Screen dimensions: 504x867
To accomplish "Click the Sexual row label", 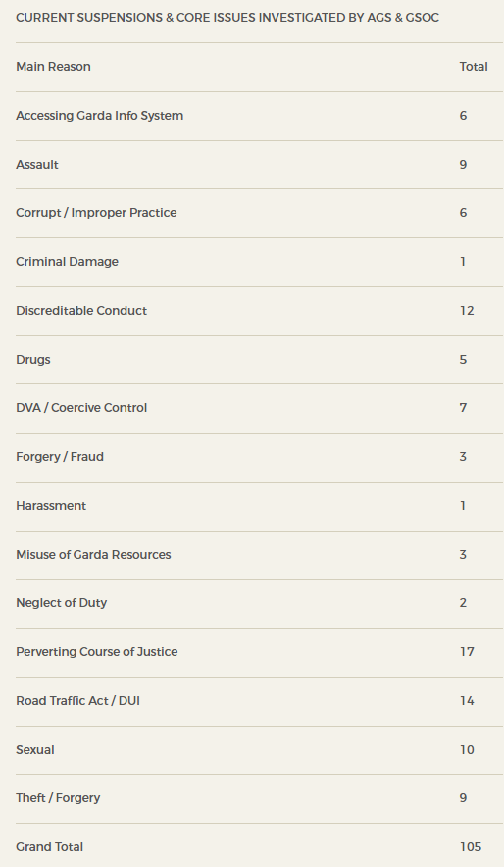I will pos(35,749).
